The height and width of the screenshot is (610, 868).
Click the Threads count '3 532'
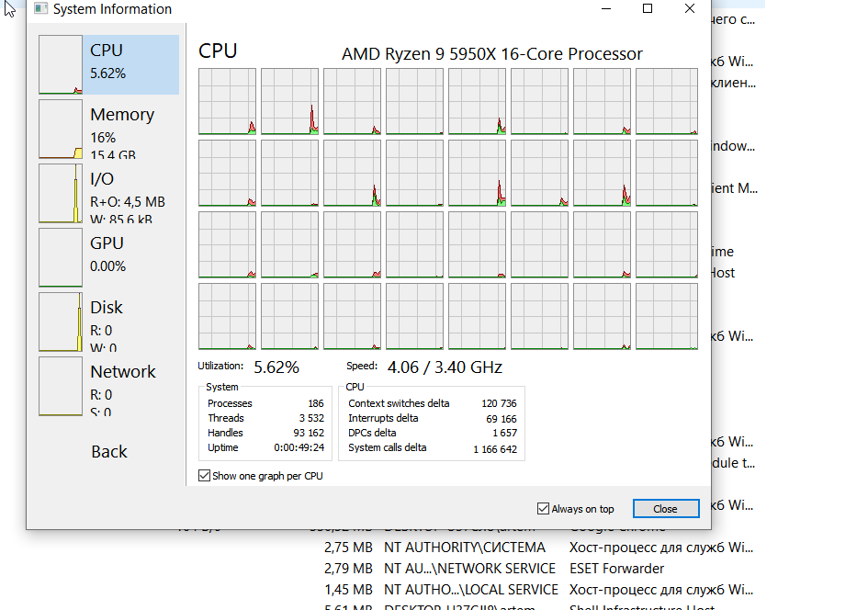(311, 418)
